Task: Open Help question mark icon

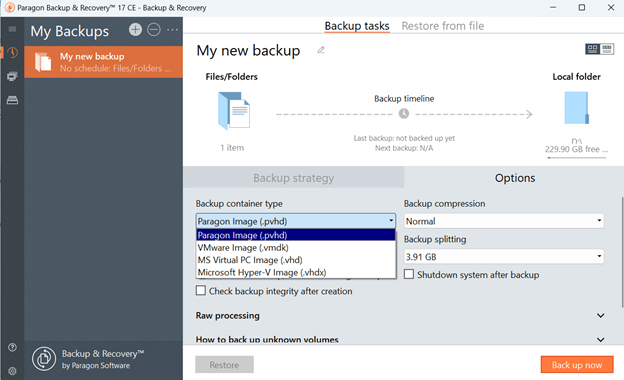Action: pyautogui.click(x=12, y=347)
